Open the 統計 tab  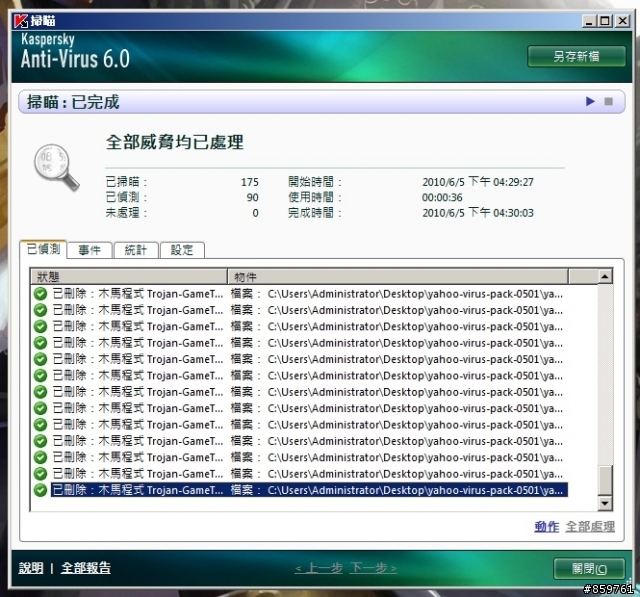[136, 250]
